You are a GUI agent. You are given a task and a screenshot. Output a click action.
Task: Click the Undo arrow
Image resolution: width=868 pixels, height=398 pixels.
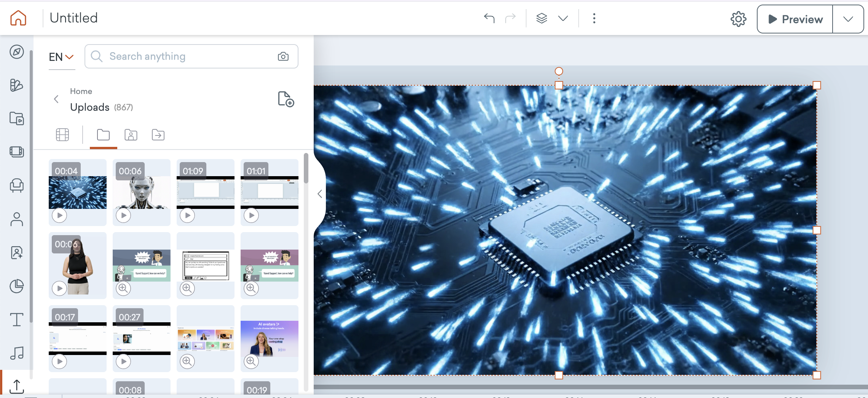489,18
